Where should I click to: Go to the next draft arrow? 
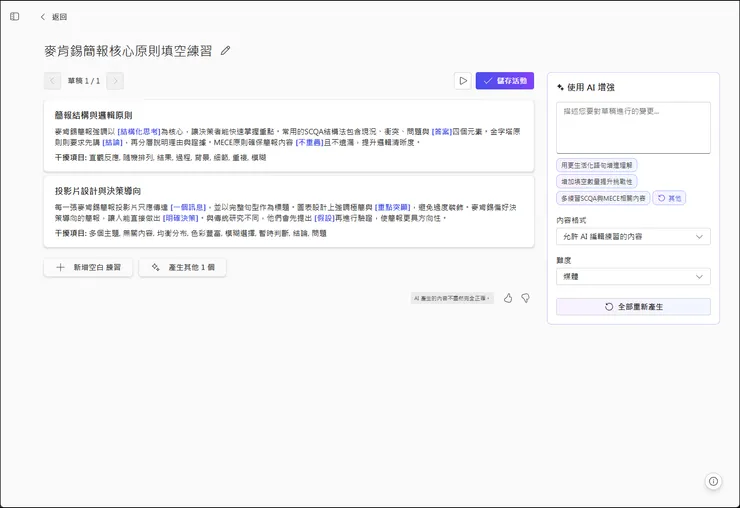(115, 81)
